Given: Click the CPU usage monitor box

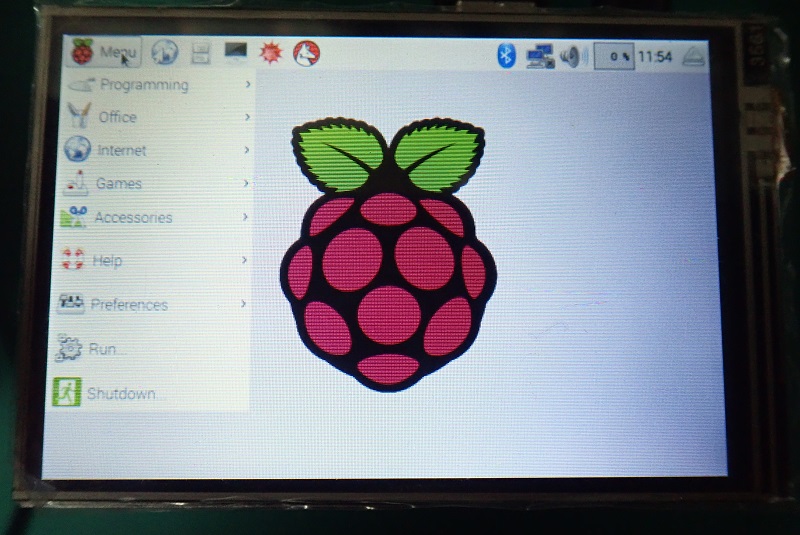Looking at the screenshot, I should click(614, 56).
